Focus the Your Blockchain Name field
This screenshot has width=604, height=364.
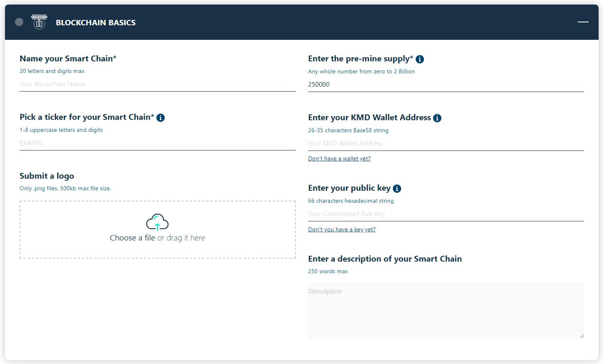coord(157,84)
